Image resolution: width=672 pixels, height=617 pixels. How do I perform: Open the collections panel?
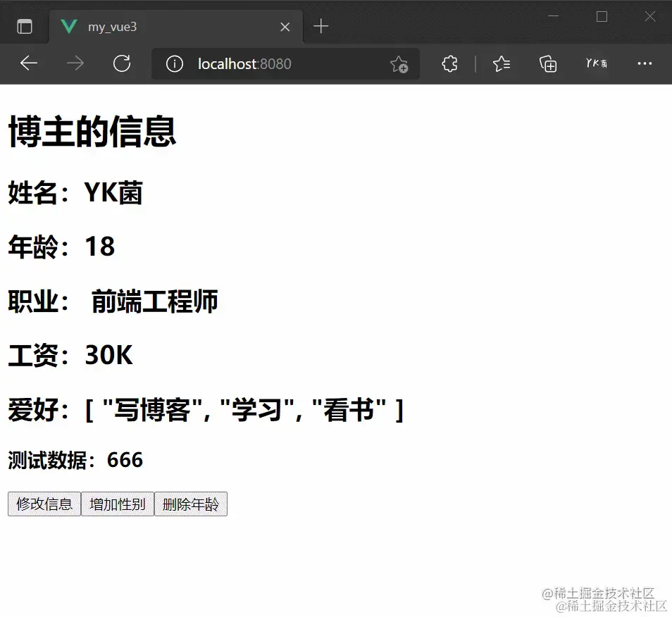548,64
